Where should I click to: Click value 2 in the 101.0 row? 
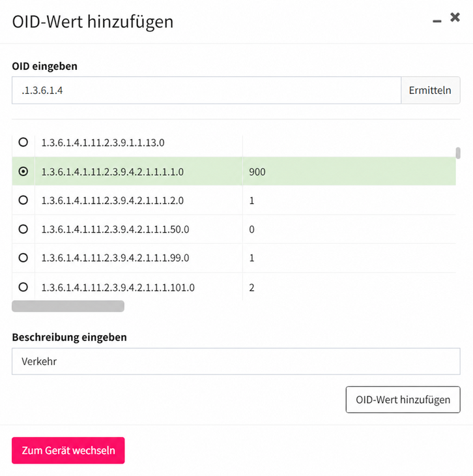[252, 288]
